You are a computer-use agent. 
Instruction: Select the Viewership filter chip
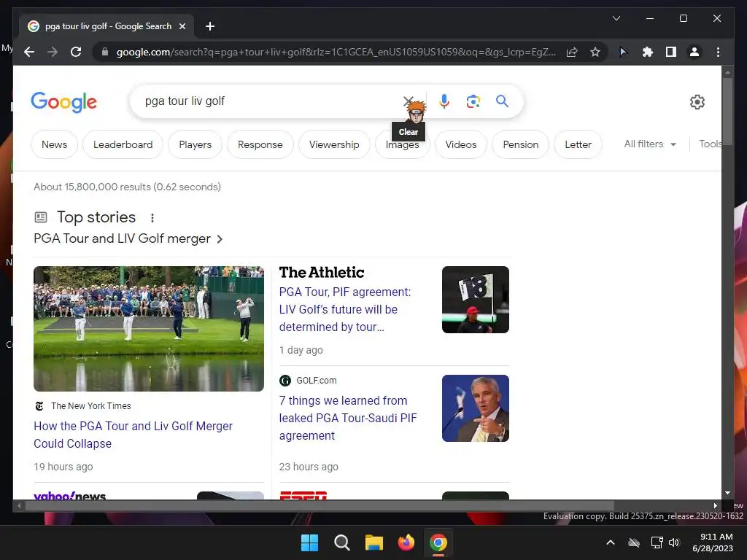[x=334, y=144]
